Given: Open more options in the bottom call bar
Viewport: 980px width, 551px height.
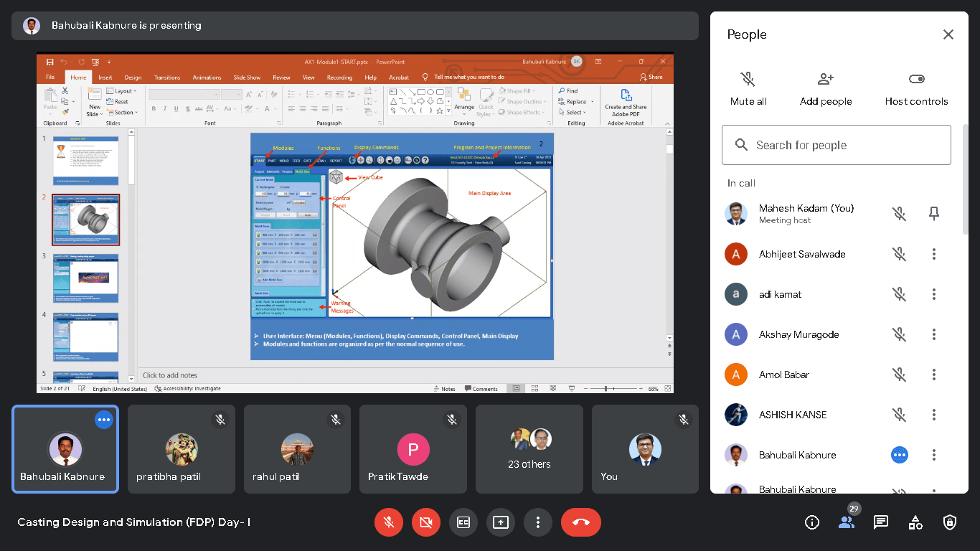Looking at the screenshot, I should (538, 522).
